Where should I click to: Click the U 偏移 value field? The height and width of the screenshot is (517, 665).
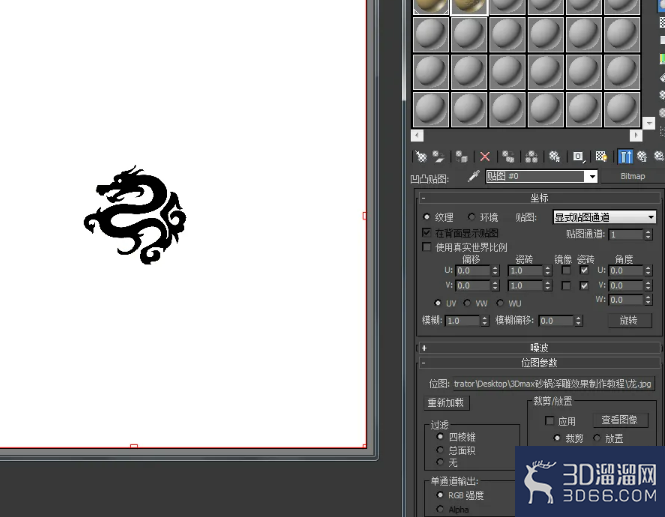click(x=473, y=271)
